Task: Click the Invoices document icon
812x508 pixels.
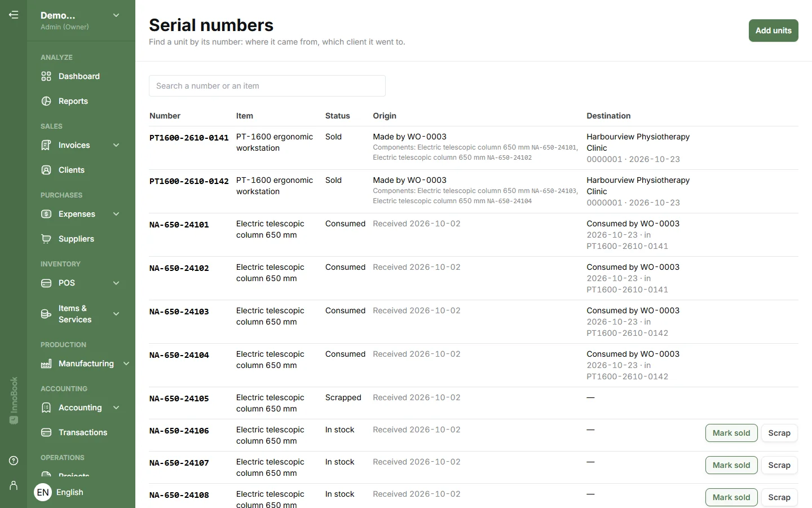Action: click(x=46, y=145)
